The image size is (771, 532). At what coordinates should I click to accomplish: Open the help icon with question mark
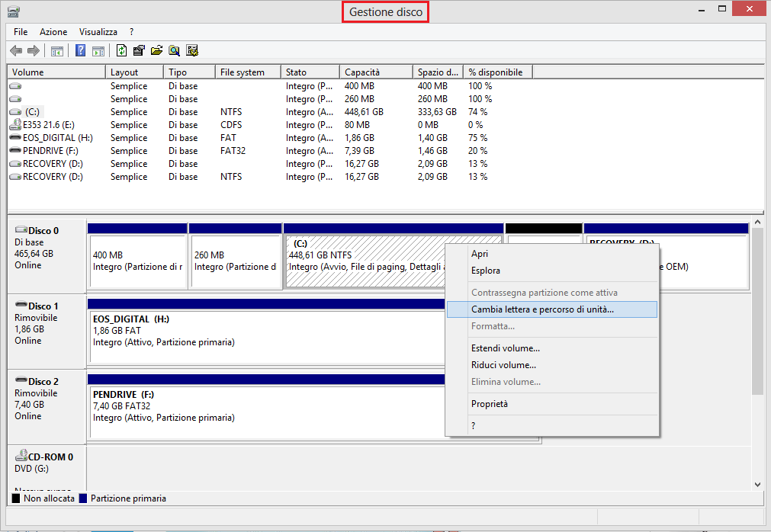click(80, 51)
